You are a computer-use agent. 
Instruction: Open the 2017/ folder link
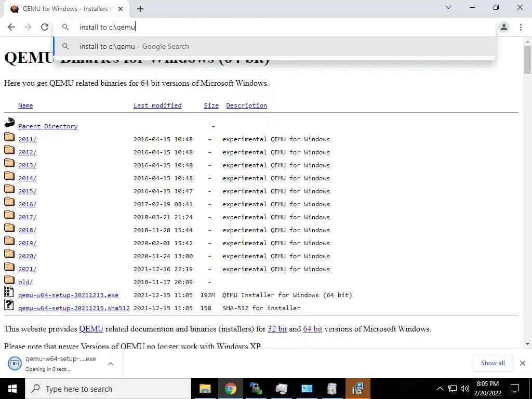point(28,217)
